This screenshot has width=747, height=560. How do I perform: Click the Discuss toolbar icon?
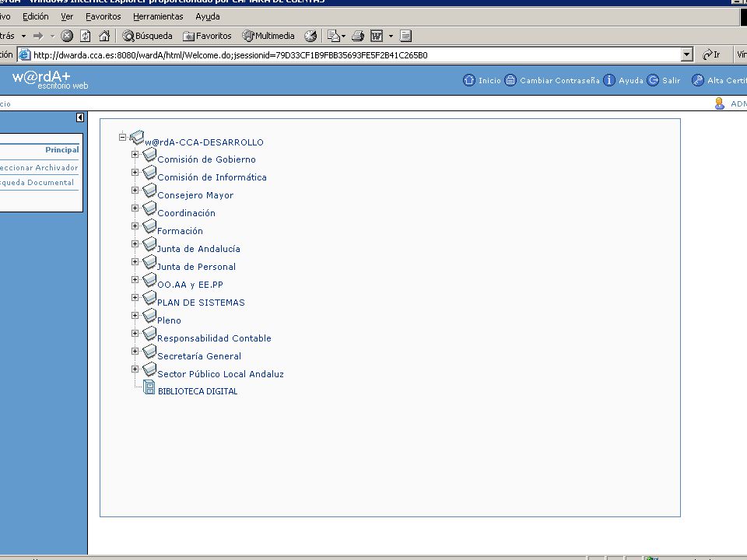pyautogui.click(x=406, y=36)
